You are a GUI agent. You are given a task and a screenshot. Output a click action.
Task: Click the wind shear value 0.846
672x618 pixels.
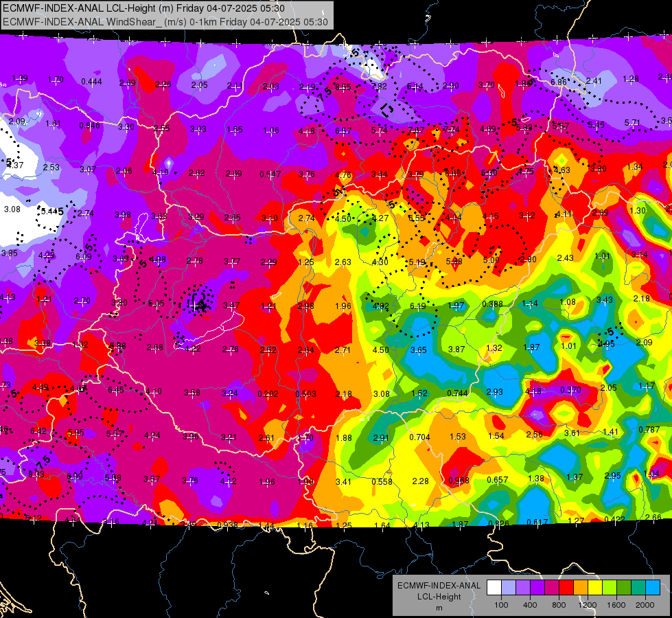click(89, 126)
